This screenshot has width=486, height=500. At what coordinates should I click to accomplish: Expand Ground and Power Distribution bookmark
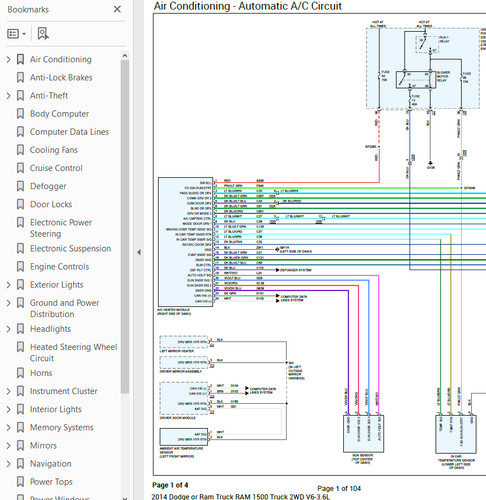click(9, 303)
